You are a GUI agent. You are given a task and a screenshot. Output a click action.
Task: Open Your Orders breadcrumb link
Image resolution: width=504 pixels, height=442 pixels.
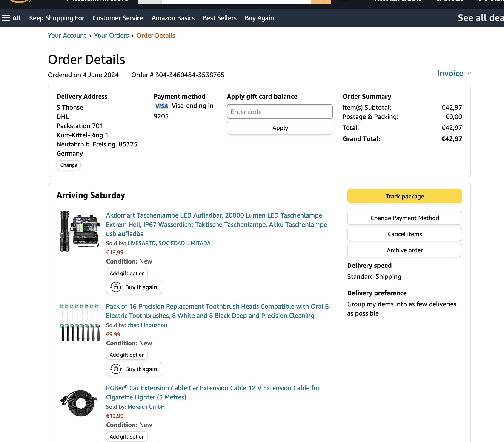click(x=111, y=35)
